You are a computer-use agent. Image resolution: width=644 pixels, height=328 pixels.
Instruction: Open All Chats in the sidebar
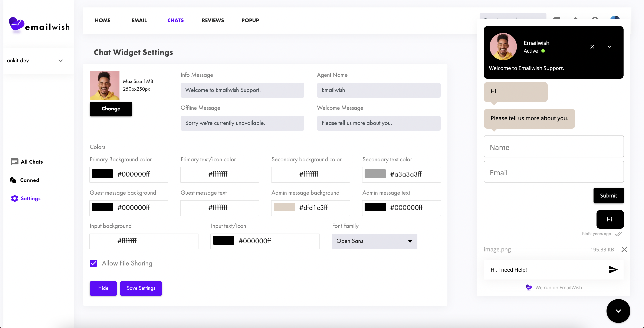click(x=27, y=162)
